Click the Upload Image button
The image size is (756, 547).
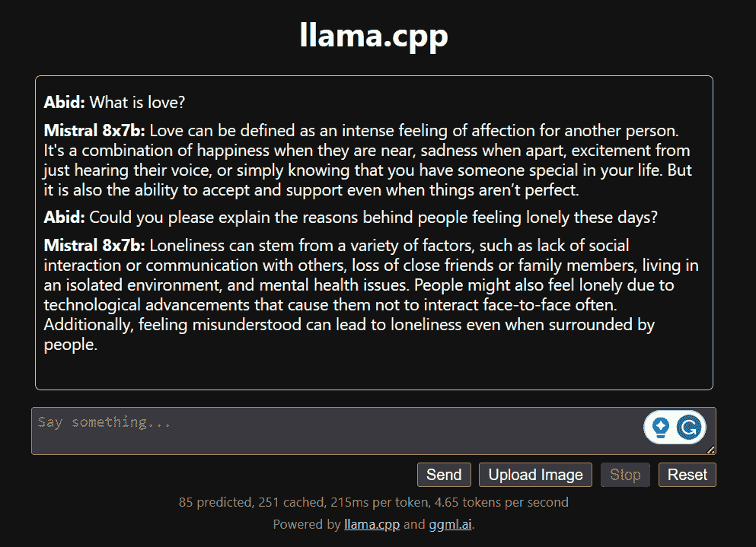point(535,475)
